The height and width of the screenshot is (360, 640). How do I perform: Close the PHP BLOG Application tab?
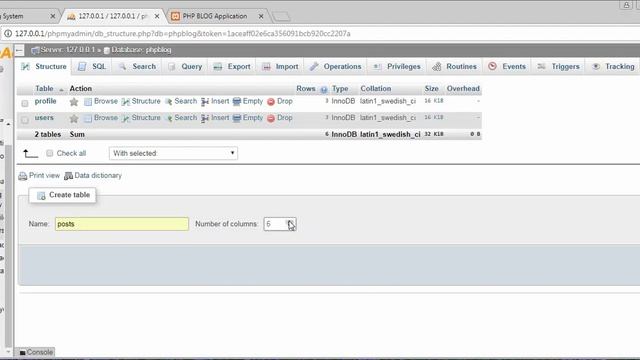[261, 16]
